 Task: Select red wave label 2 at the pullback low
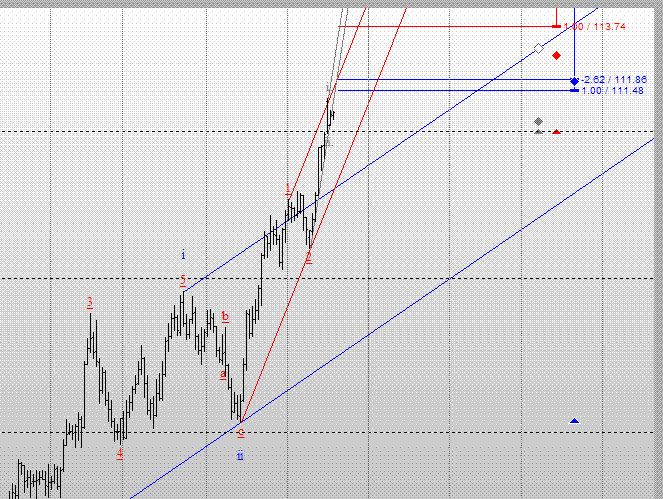pos(308,257)
